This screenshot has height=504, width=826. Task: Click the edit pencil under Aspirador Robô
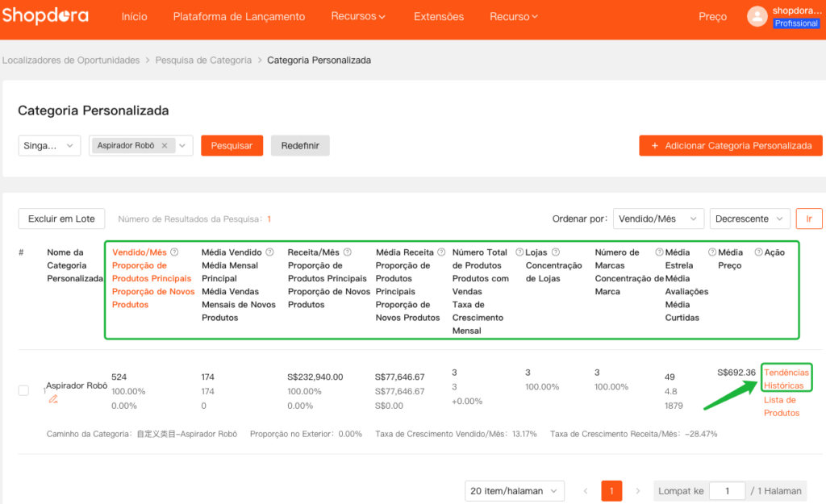pos(53,398)
